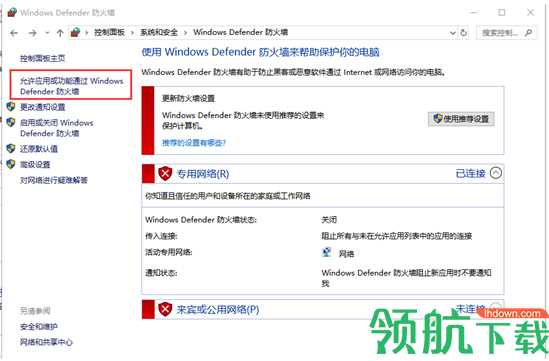This screenshot has width=549, height=361.
Task: Refresh the address bar
Action: [x=463, y=33]
